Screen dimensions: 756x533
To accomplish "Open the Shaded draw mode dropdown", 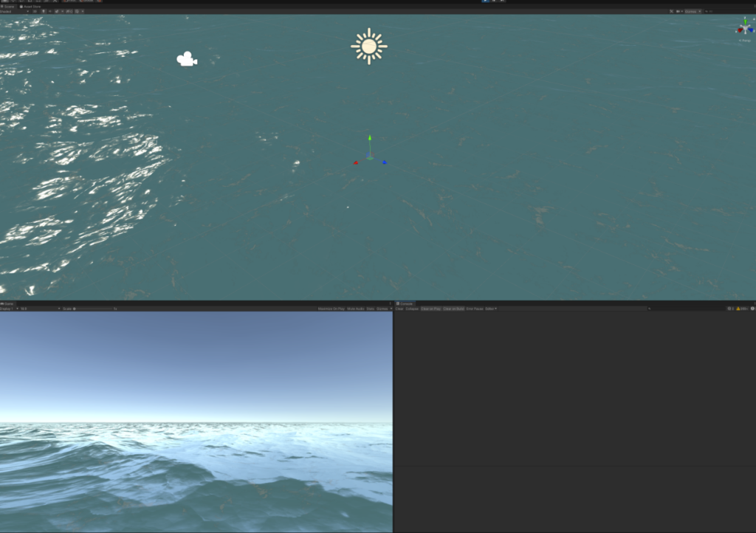I will 15,11.
